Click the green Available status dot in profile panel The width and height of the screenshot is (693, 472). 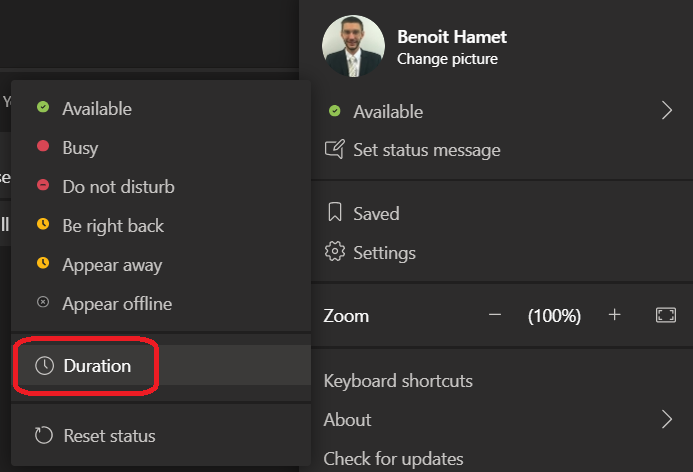(x=335, y=112)
